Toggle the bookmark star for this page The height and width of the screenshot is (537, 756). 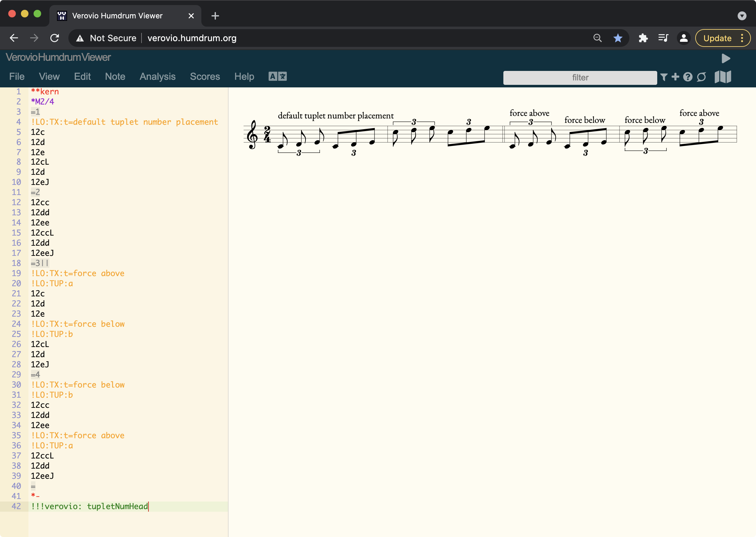[617, 38]
